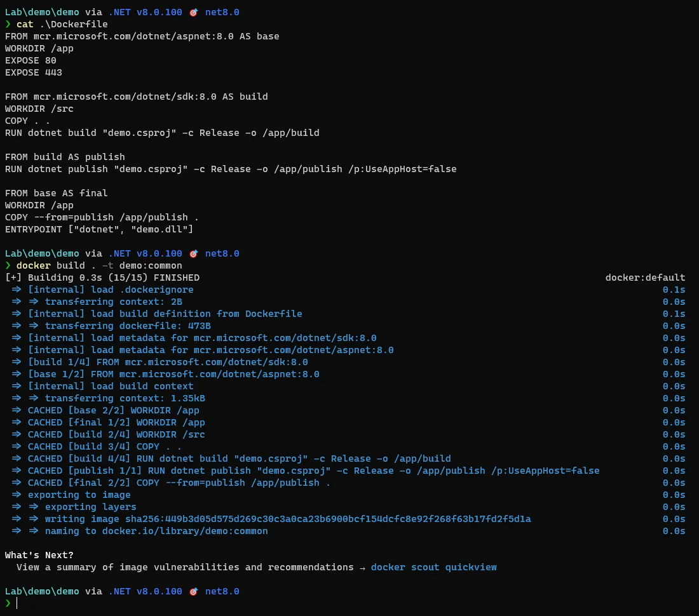
Task: Click the red target framework icon in the top prompt
Action: click(x=193, y=11)
